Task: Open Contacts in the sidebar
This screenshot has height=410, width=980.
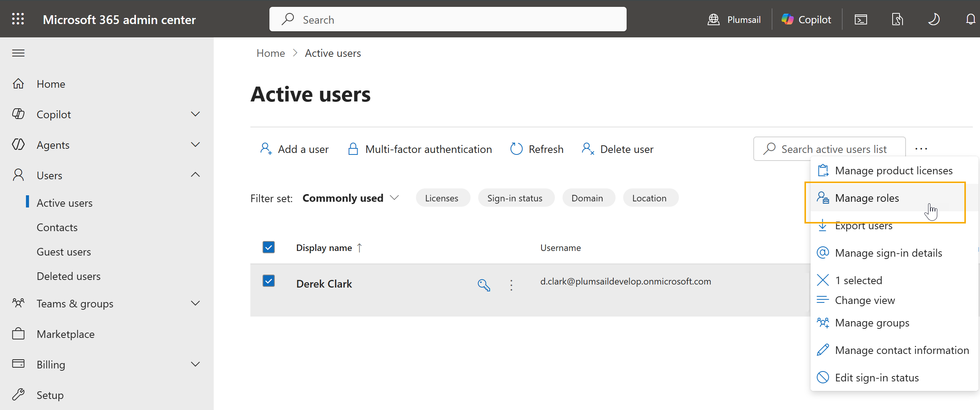Action: point(57,227)
